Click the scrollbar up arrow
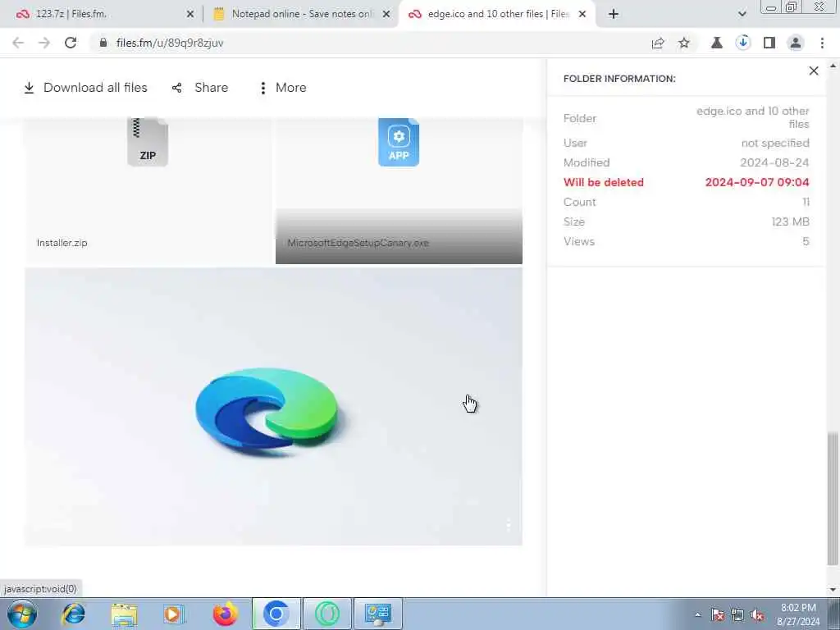The width and height of the screenshot is (840, 630). pyautogui.click(x=833, y=66)
